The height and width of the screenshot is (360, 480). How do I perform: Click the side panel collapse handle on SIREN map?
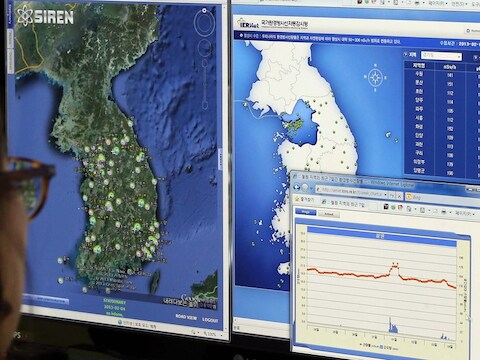(x=220, y=159)
